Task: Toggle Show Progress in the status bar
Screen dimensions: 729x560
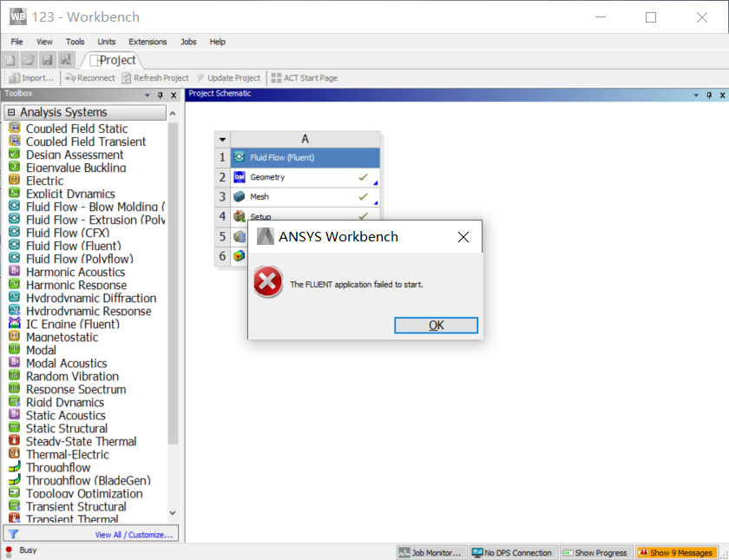Action: [x=594, y=552]
